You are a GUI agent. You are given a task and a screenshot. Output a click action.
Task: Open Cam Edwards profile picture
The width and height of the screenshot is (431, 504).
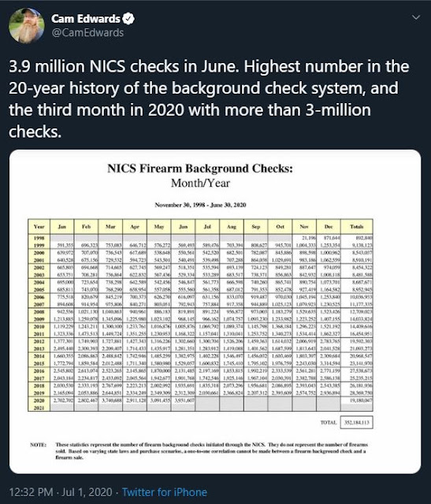pos(26,25)
